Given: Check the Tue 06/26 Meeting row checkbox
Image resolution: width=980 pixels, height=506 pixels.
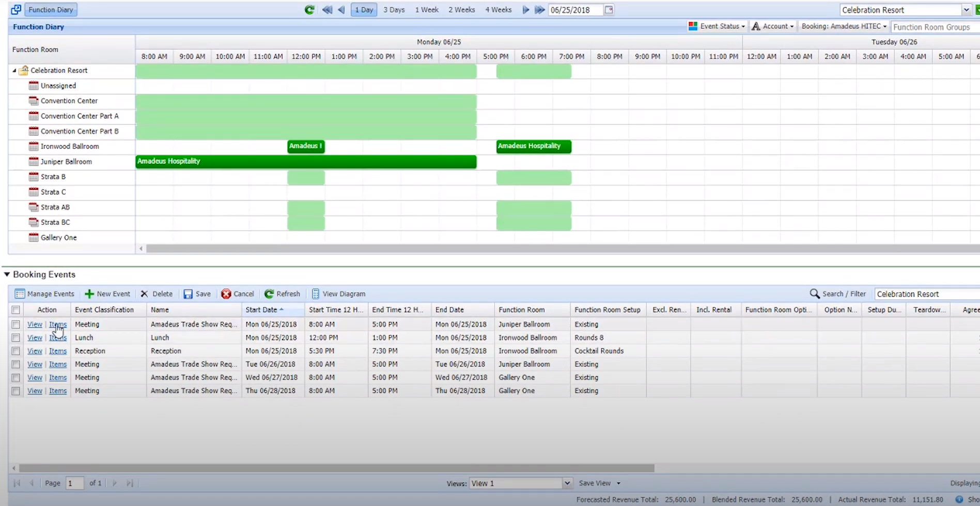Looking at the screenshot, I should [16, 364].
